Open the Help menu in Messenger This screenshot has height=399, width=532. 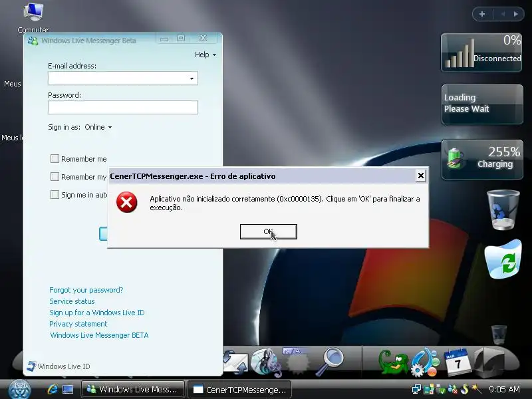coord(205,55)
